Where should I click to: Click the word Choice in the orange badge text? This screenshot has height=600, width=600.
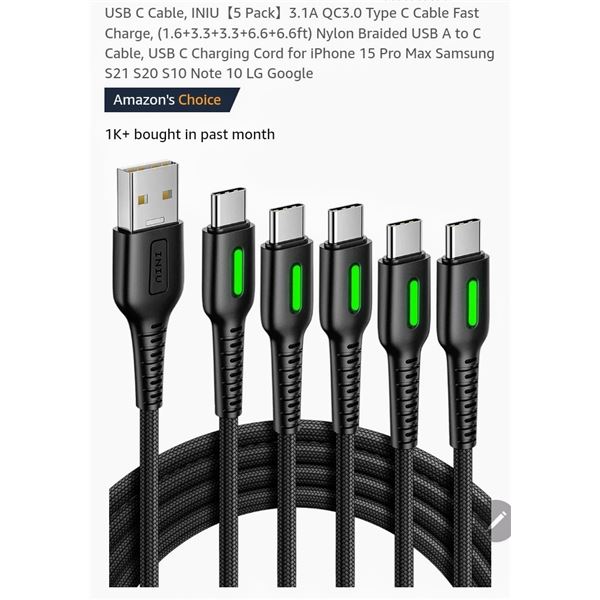coord(199,100)
